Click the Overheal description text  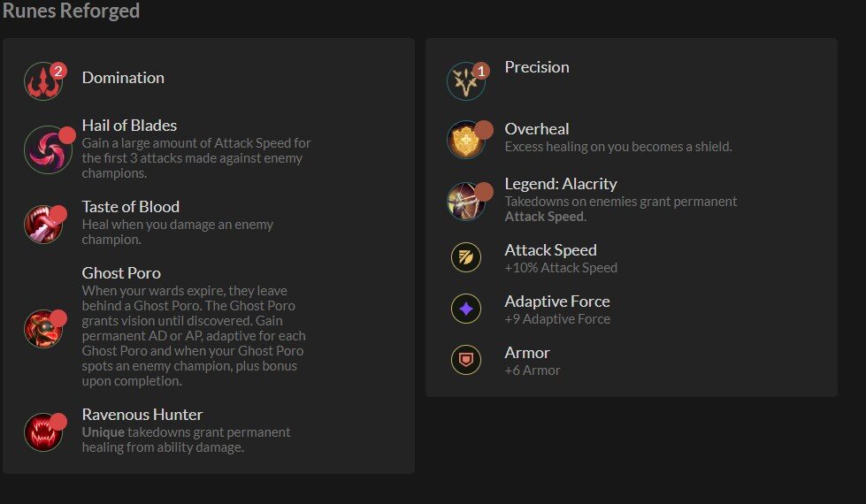coord(618,147)
